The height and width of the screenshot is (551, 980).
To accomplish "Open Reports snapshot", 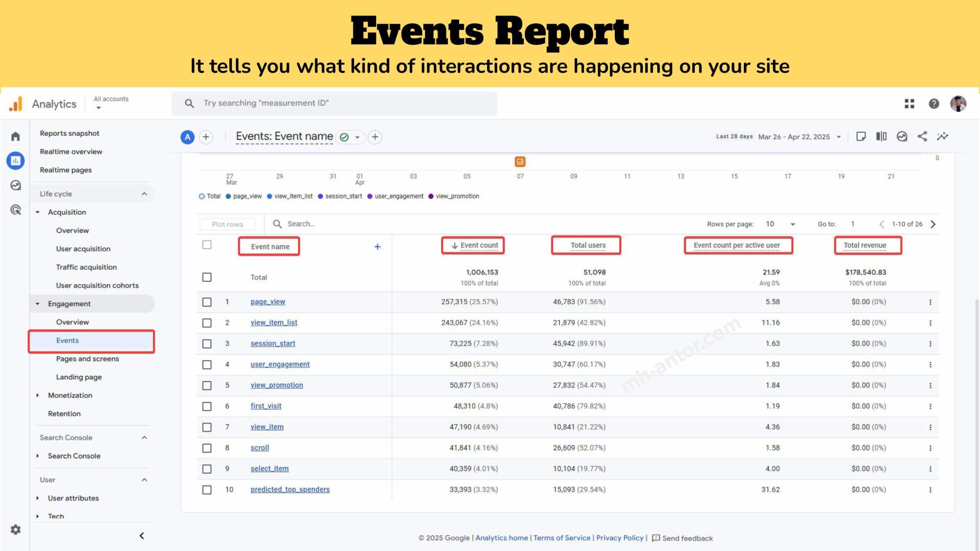I will [70, 133].
